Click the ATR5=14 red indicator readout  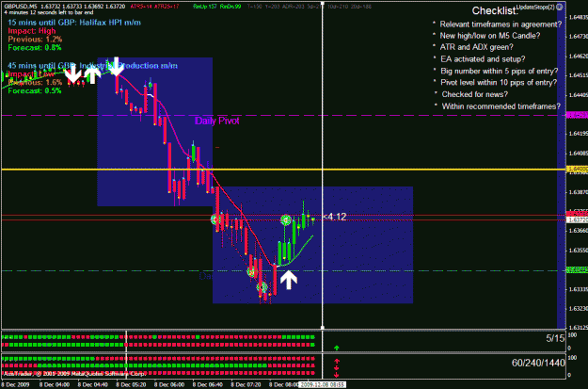tap(141, 7)
